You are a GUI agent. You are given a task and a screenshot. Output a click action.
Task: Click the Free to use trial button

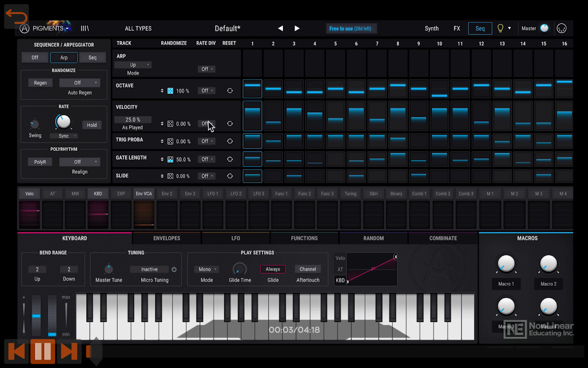[351, 29]
